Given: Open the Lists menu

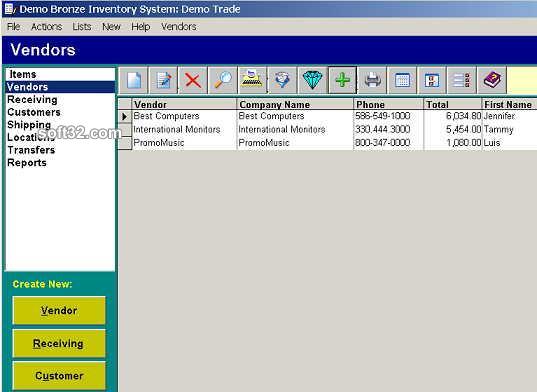Looking at the screenshot, I should pos(82,27).
